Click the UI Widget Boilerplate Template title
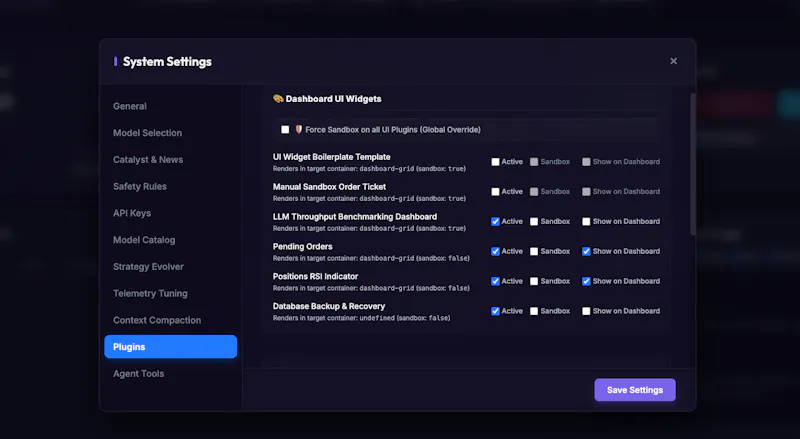Viewport: 800px width, 439px height. pyautogui.click(x=332, y=157)
